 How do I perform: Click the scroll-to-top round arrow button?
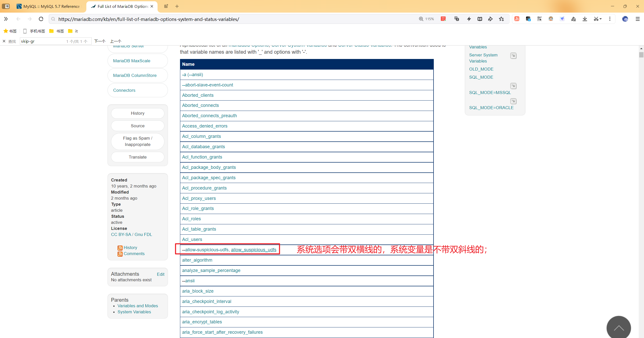tap(619, 328)
